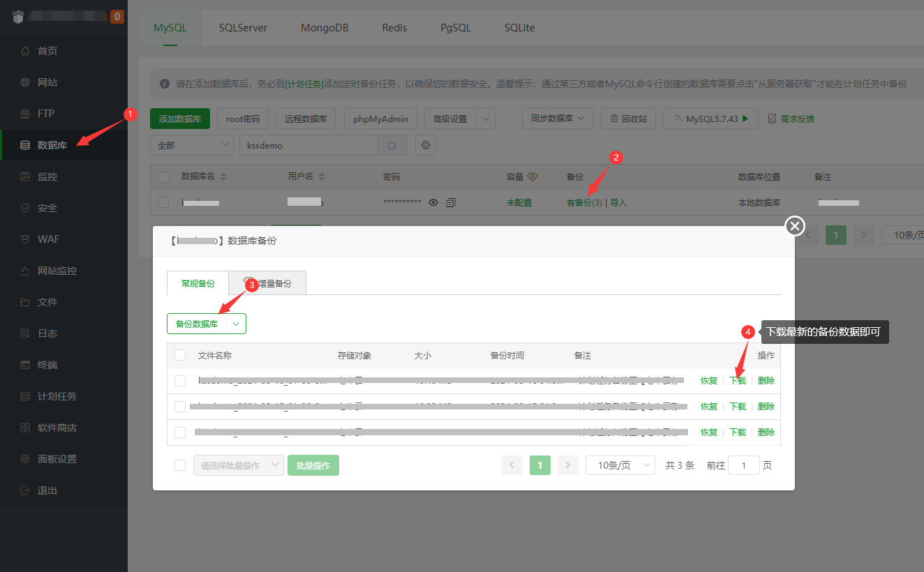Image resolution: width=924 pixels, height=572 pixels.
Task: Click the 远程数据库 button
Action: point(306,119)
